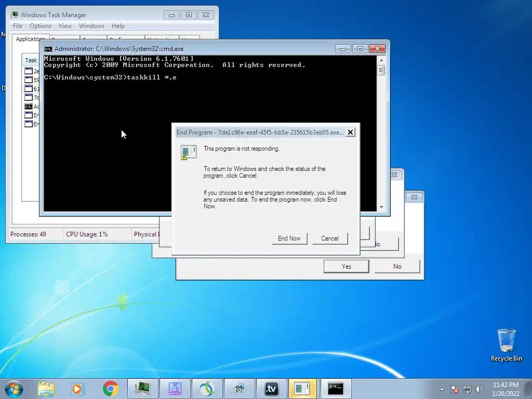The image size is (532, 399).
Task: Click the cmd scrollbar thumb
Action: click(381, 70)
